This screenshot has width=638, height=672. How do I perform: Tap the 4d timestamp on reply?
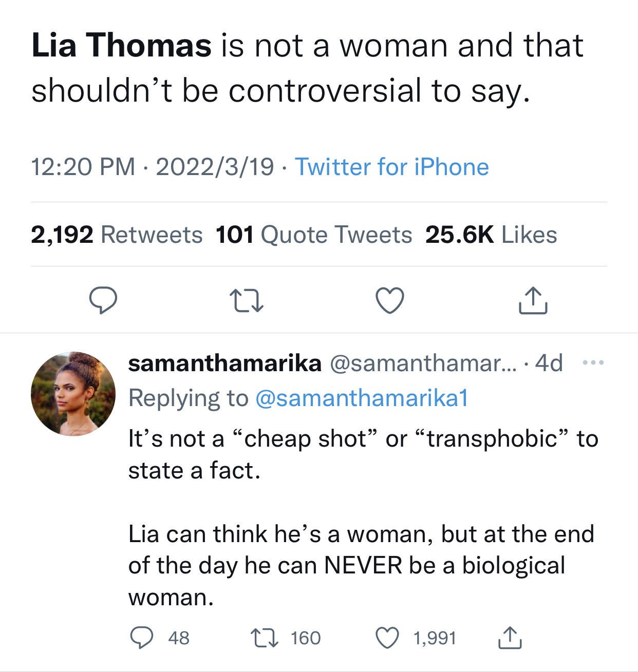[549, 363]
